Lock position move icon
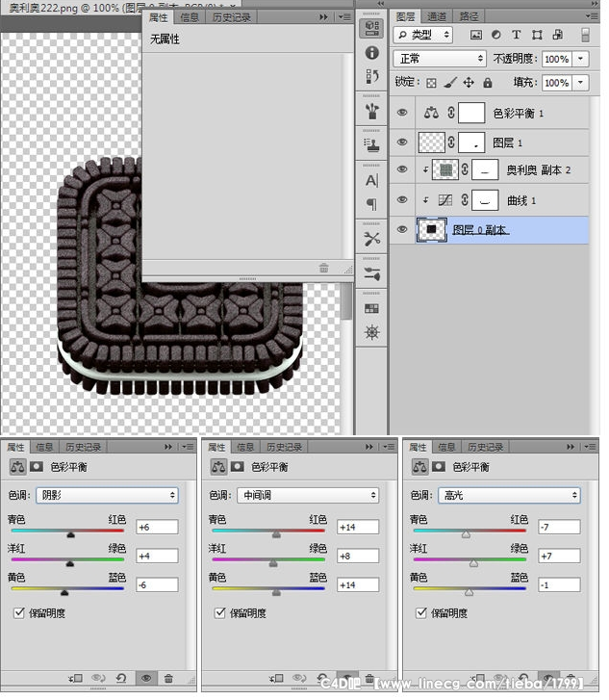This screenshot has width=609, height=700. point(469,83)
